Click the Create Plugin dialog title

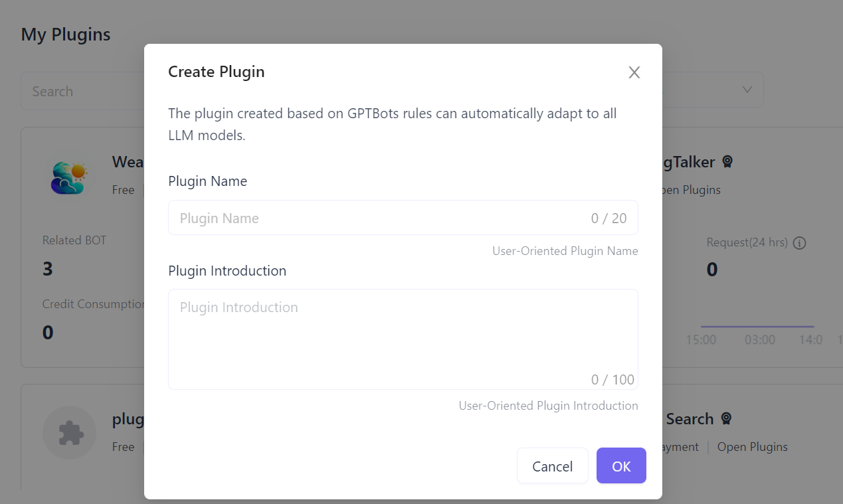click(x=217, y=72)
